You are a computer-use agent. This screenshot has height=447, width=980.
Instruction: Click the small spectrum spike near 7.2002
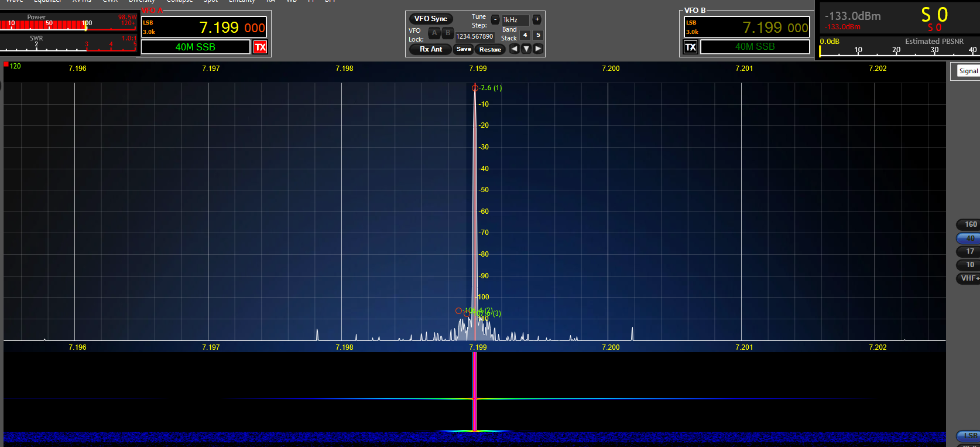point(632,334)
